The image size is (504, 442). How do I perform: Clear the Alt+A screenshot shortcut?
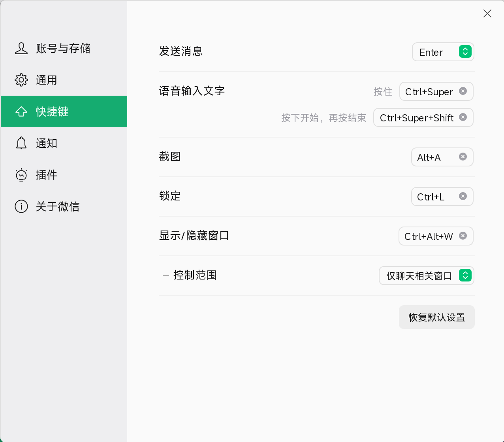pos(463,157)
